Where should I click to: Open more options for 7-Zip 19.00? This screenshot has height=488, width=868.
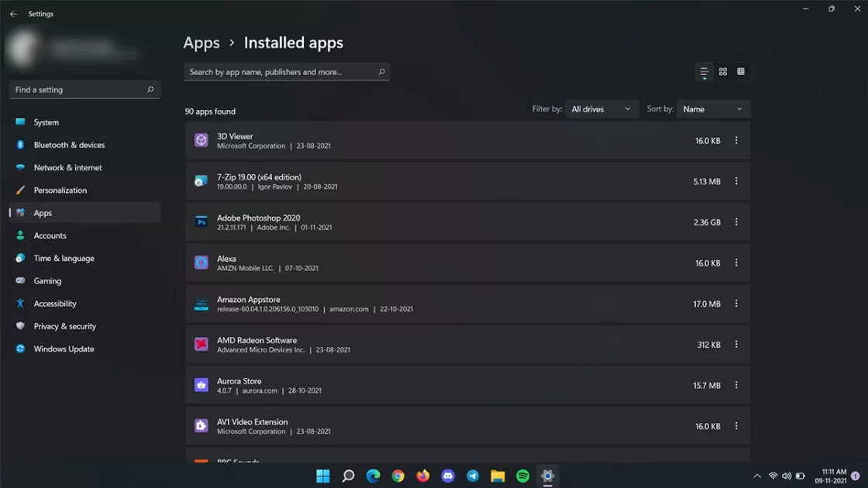tap(736, 181)
